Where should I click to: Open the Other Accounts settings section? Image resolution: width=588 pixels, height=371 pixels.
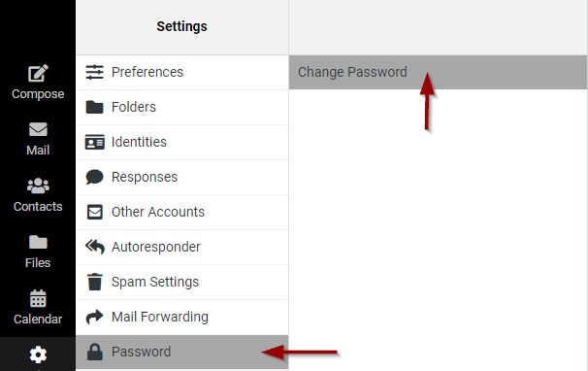coord(182,212)
